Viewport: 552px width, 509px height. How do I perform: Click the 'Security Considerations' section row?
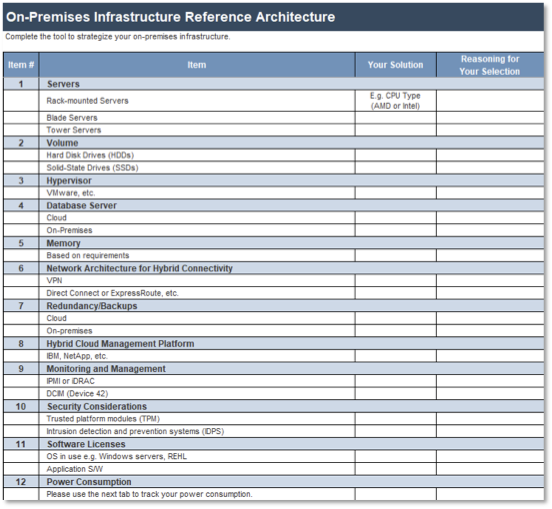tap(274, 406)
